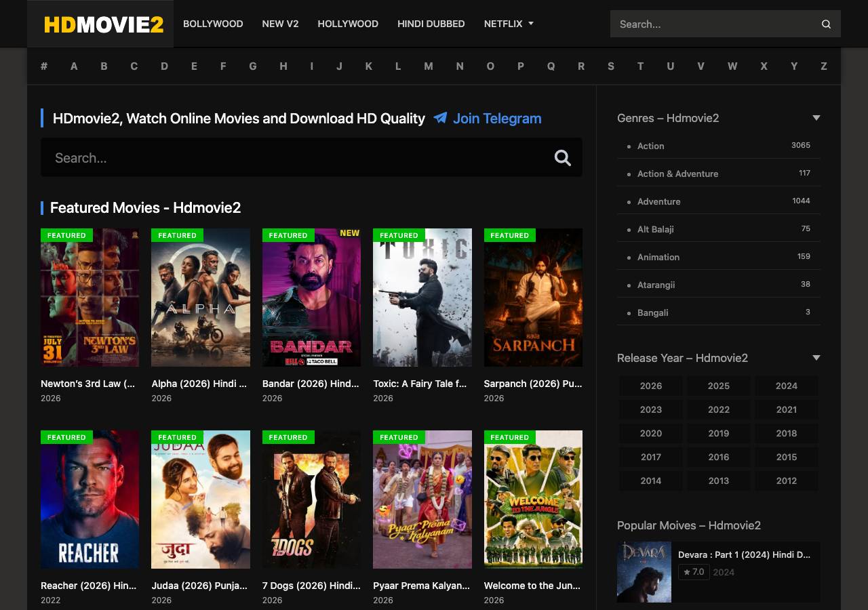The height and width of the screenshot is (610, 868).
Task: Select letter M in the alphabet bar
Action: [429, 66]
